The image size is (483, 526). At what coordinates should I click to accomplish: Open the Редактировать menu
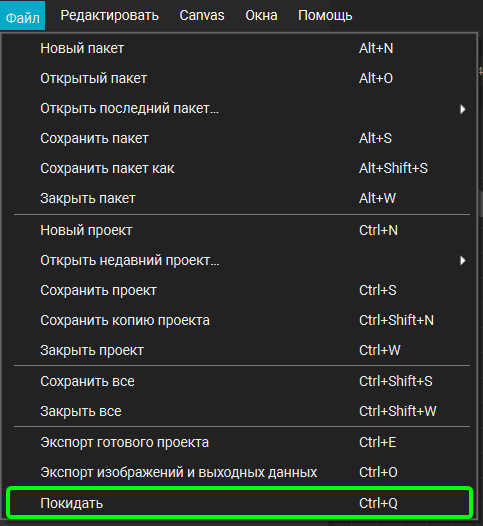pos(109,16)
